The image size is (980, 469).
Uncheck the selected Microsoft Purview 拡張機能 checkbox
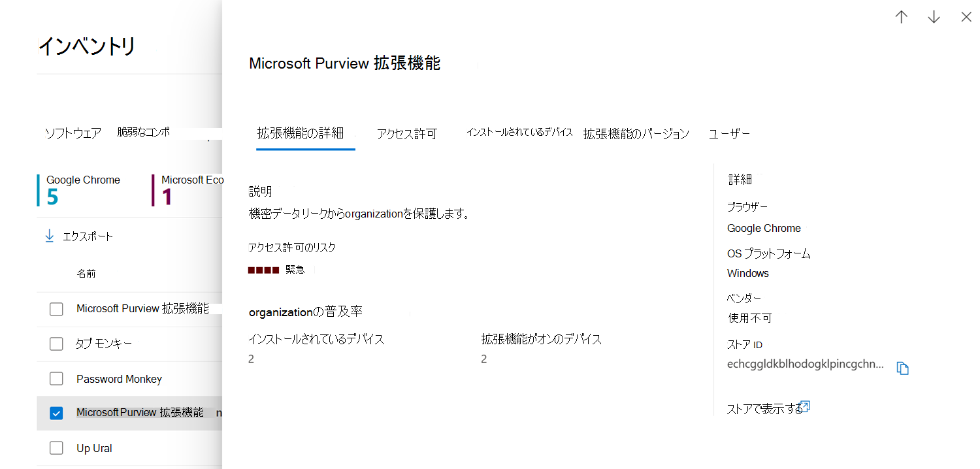pos(56,413)
